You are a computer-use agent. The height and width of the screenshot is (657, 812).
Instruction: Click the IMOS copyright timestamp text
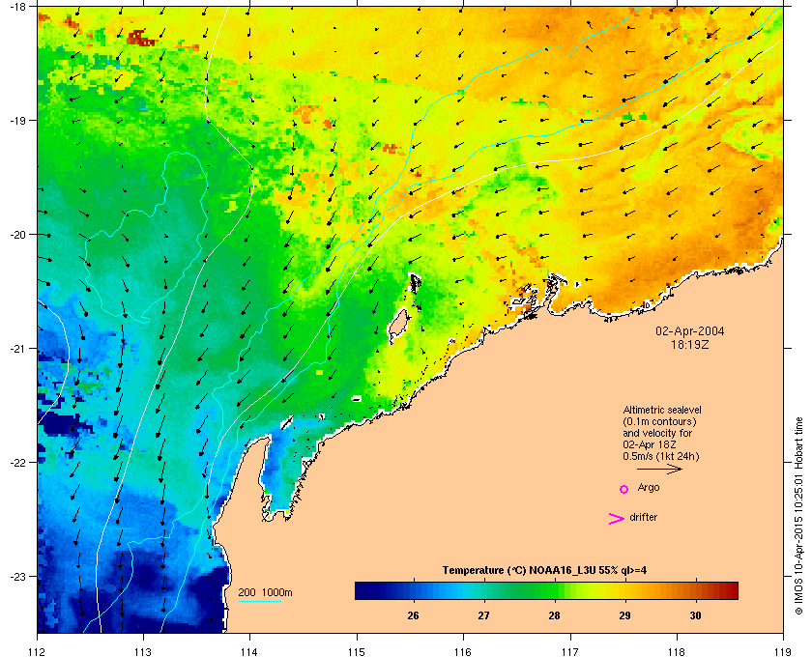798,518
